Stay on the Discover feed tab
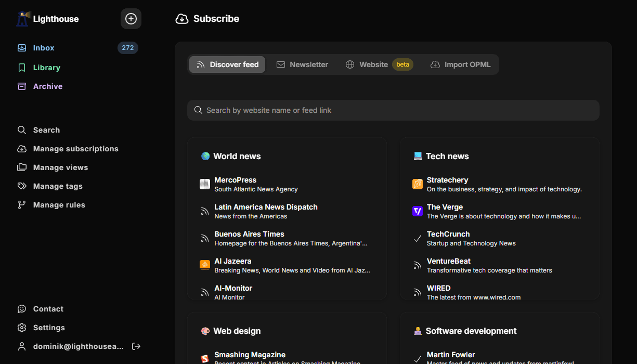Viewport: 637px width, 364px height. (227, 64)
